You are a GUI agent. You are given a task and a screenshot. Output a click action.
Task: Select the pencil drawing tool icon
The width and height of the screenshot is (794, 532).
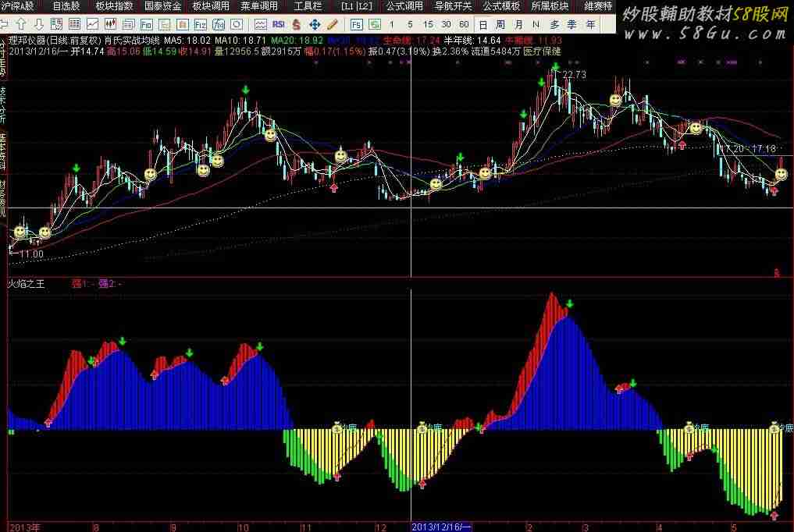pyautogui.click(x=332, y=23)
